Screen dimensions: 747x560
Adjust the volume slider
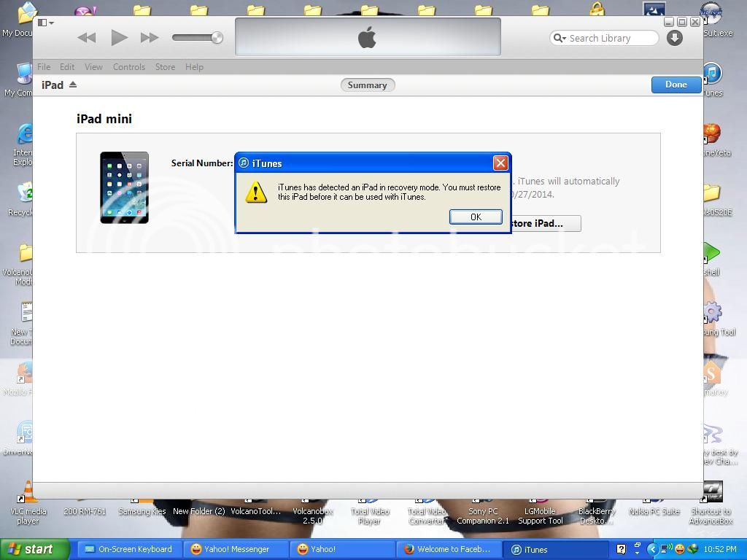pyautogui.click(x=197, y=38)
